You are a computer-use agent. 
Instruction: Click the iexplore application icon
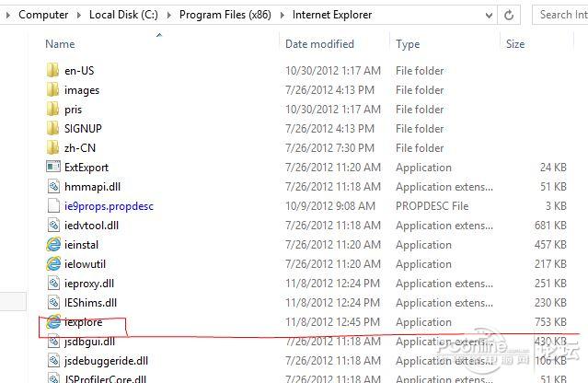[x=53, y=322]
